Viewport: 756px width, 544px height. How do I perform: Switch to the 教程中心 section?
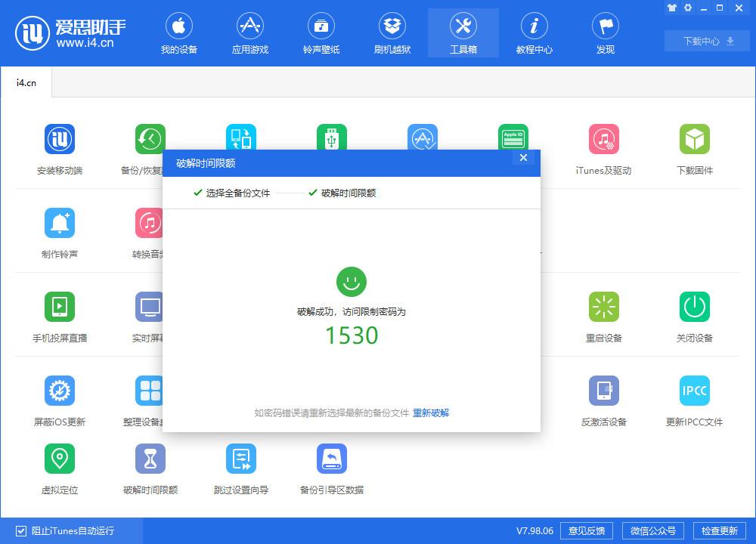tap(534, 32)
